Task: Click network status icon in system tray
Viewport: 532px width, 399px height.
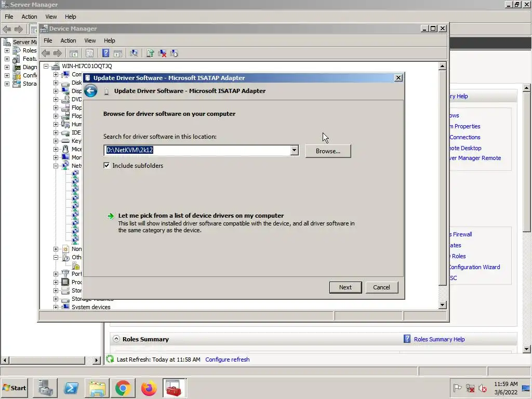Action: click(470, 388)
